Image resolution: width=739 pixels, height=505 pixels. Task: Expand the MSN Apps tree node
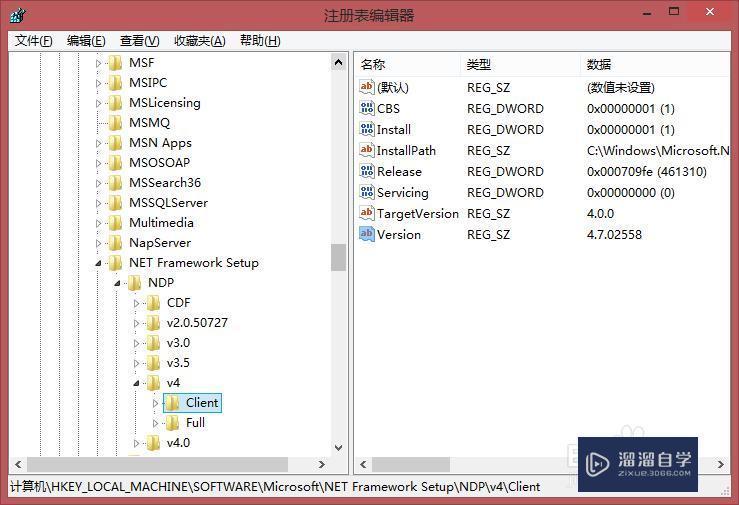(98, 143)
